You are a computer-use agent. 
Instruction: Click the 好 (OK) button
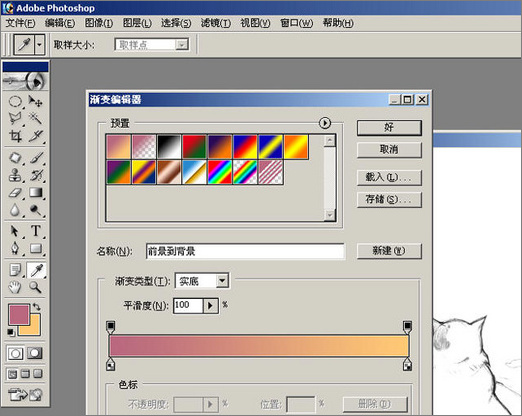point(389,128)
